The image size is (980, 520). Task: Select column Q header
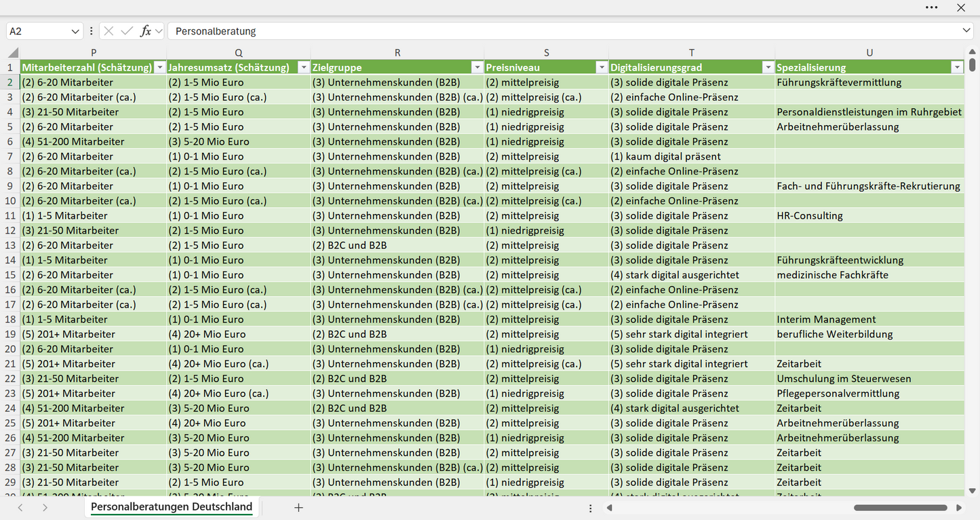pos(239,53)
